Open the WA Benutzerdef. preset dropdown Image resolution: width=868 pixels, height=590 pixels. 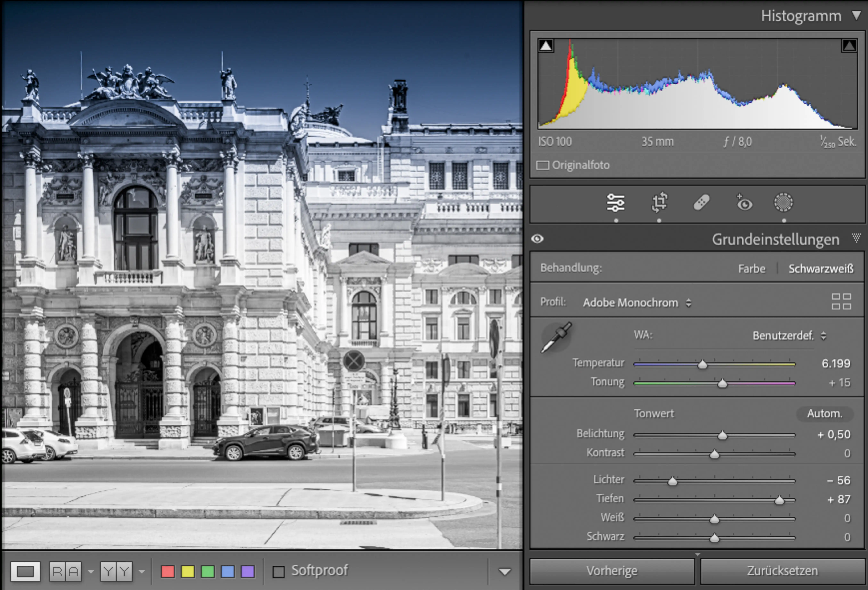(789, 335)
